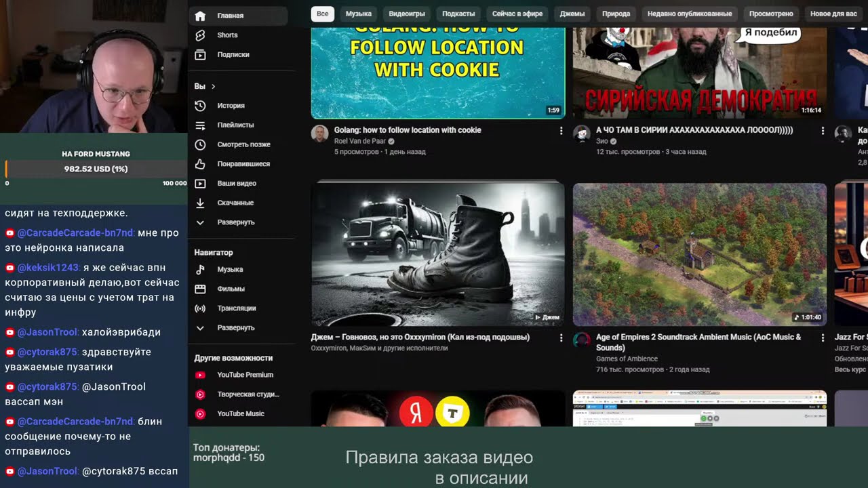Click Games of Ambience channel avatar
This screenshot has width=868, height=488.
click(582, 340)
